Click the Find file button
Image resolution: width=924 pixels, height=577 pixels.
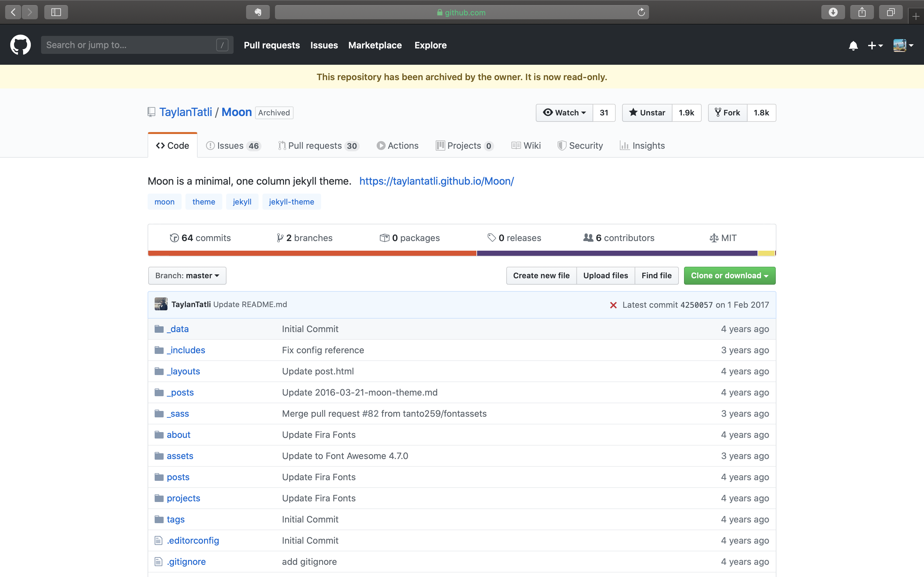[656, 276]
